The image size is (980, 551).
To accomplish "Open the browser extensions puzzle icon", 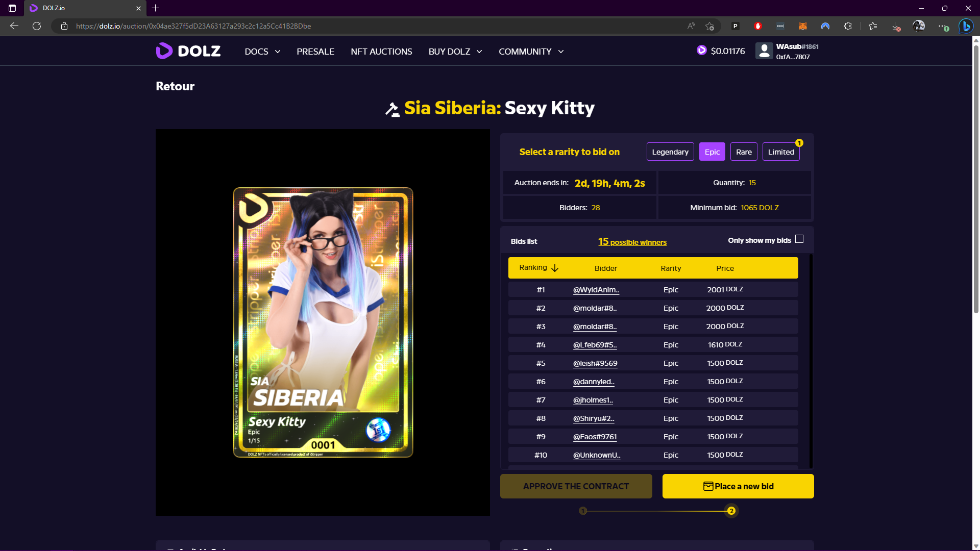I will pos(848,26).
